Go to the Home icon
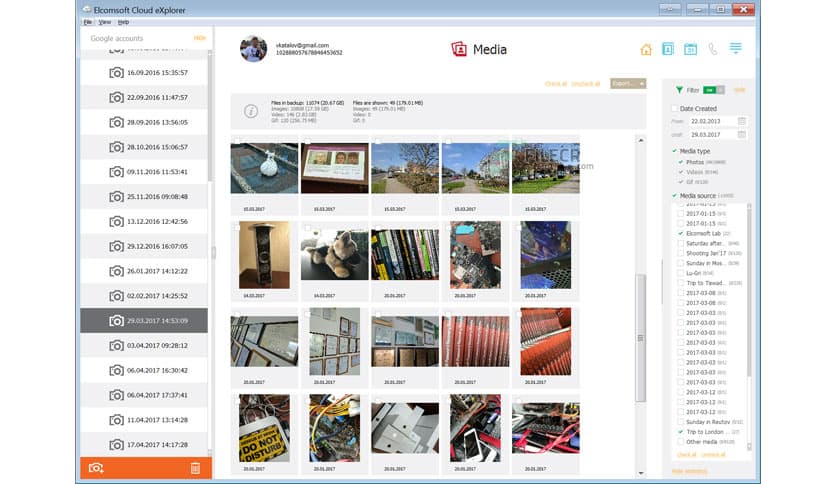The height and width of the screenshot is (484, 836). click(x=646, y=49)
